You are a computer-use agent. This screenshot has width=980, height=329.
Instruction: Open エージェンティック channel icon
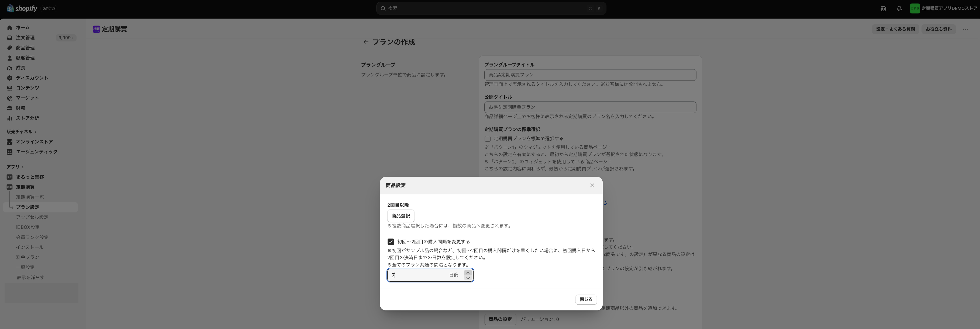click(9, 152)
